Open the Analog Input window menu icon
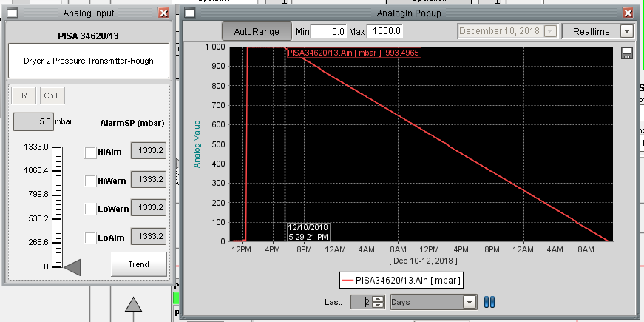Image resolution: width=644 pixels, height=322 pixels. 13,13
